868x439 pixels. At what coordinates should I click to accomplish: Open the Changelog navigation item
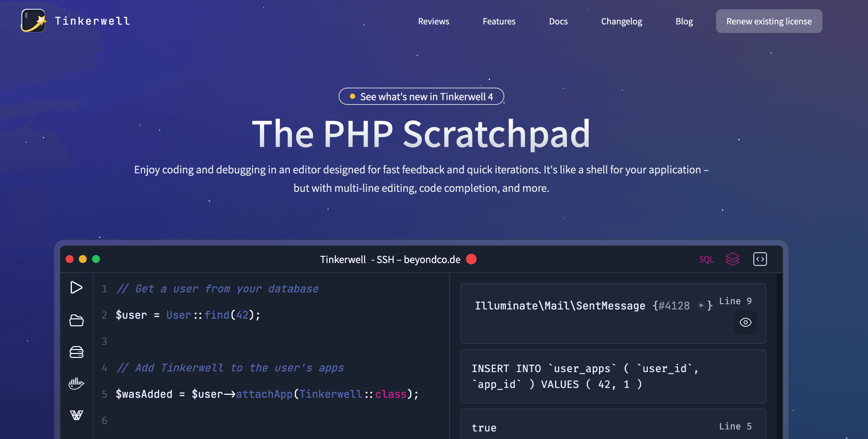coord(621,21)
